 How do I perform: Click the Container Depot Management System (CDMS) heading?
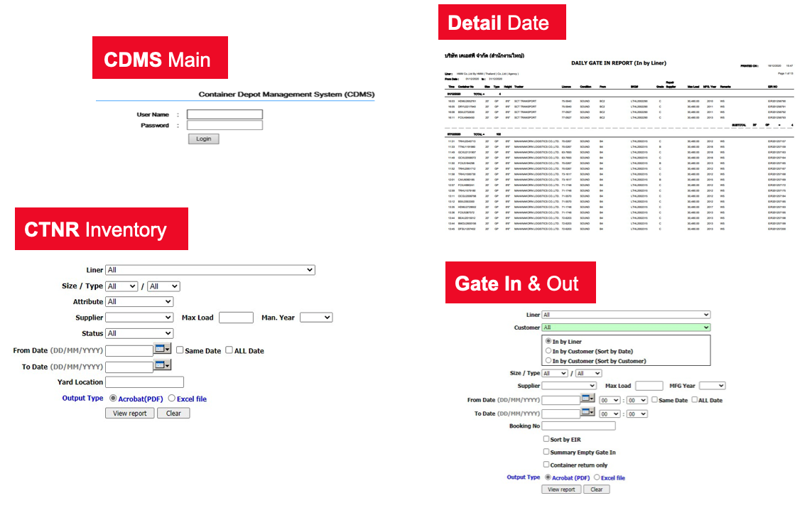286,94
